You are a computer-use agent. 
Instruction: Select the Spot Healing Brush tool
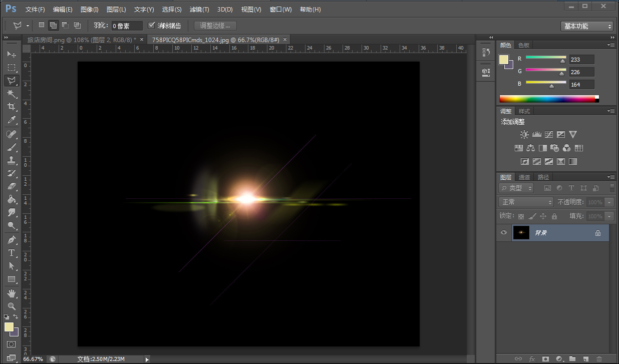pyautogui.click(x=12, y=134)
